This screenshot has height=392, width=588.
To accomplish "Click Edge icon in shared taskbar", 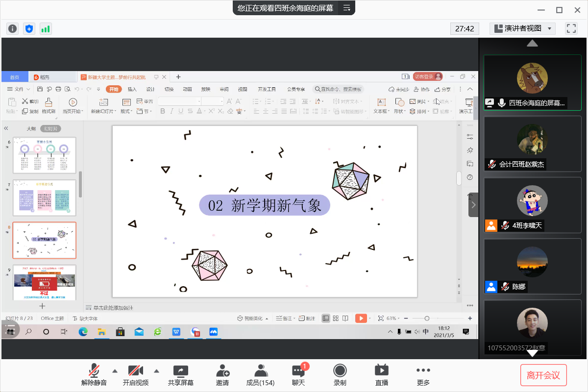I will [x=83, y=332].
